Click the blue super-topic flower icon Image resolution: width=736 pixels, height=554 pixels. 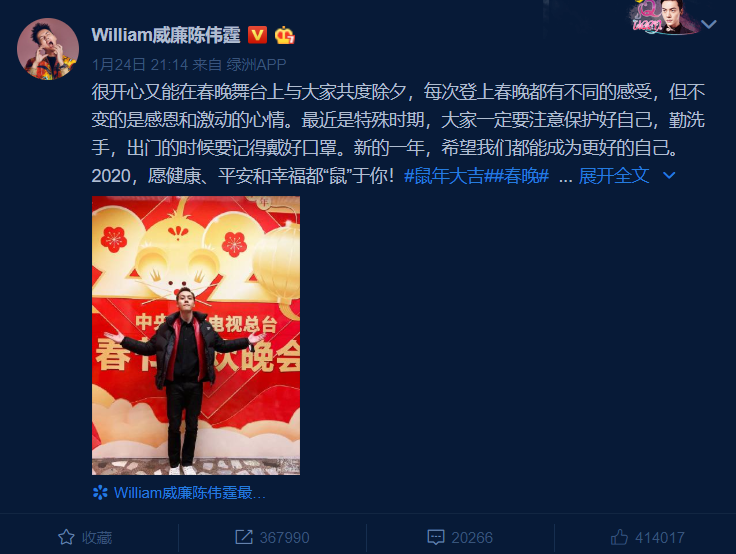[x=100, y=492]
